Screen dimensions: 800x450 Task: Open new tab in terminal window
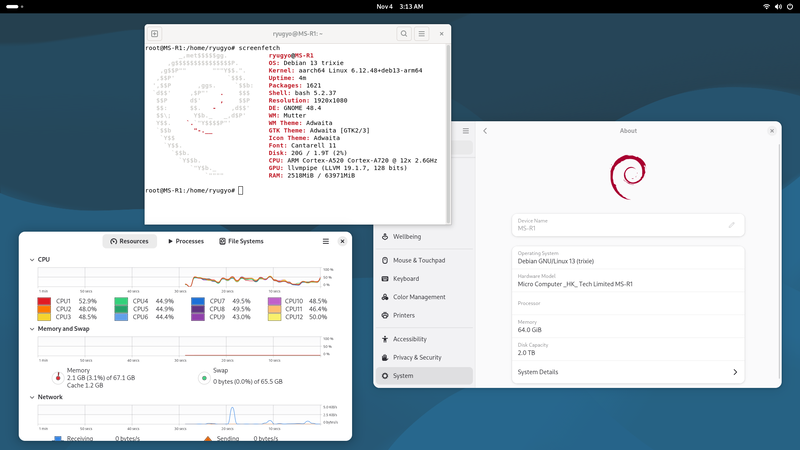click(155, 34)
